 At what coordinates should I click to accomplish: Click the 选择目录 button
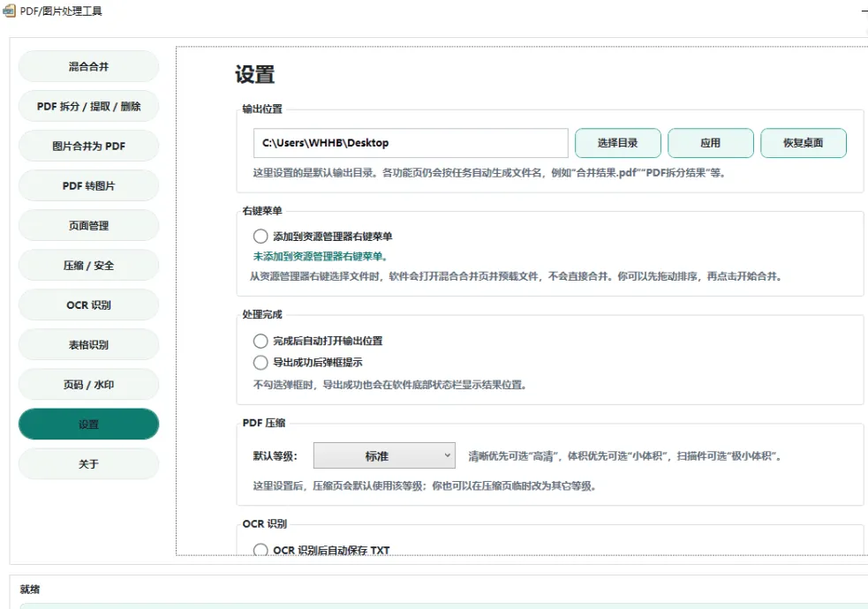(618, 143)
